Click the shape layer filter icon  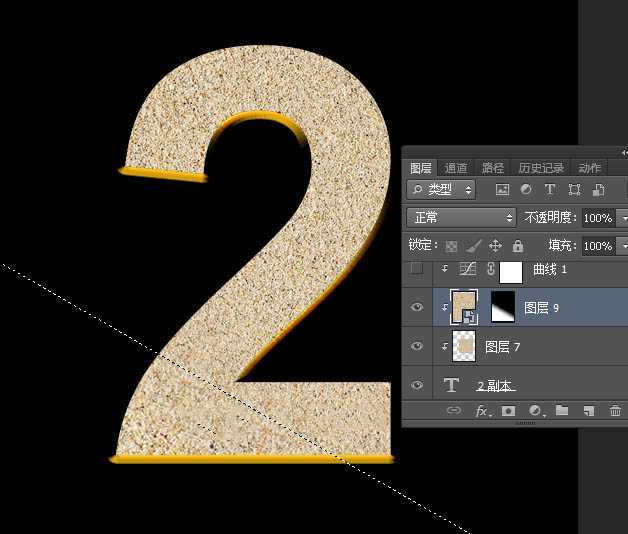[574, 189]
